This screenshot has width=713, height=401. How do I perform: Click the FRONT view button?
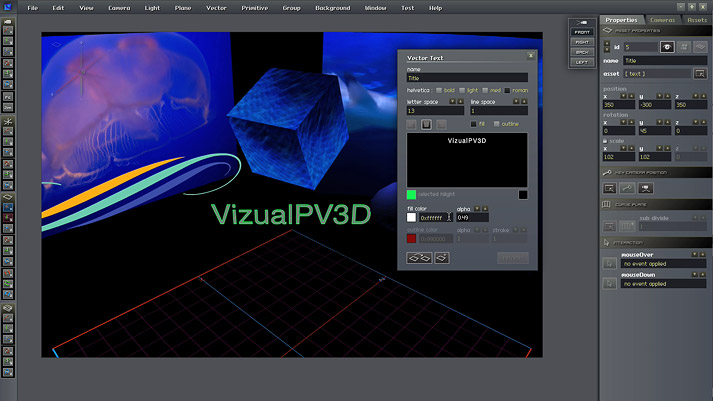pyautogui.click(x=581, y=32)
